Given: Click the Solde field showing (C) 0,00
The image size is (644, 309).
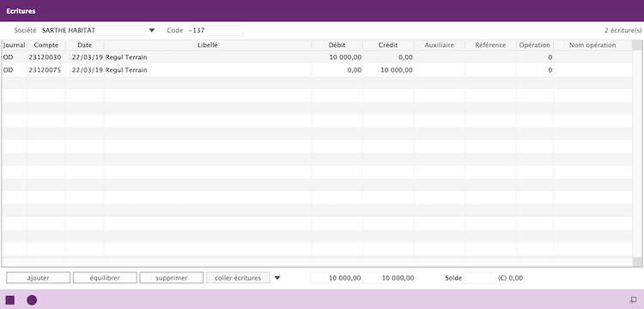Looking at the screenshot, I should 494,278.
